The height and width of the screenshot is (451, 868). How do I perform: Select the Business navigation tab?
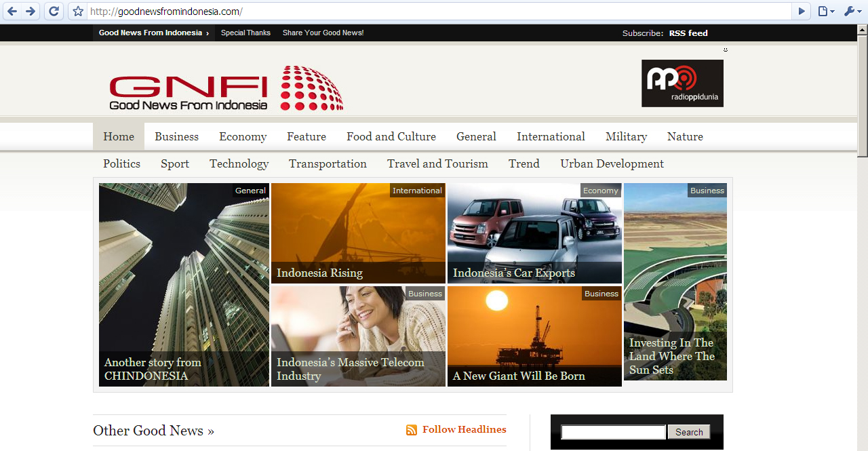[x=176, y=136]
